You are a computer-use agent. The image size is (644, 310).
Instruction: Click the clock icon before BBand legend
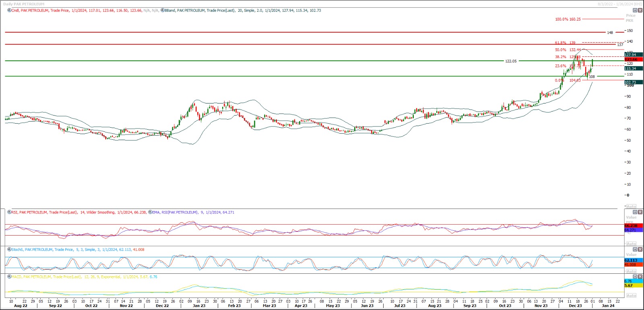[x=163, y=10]
